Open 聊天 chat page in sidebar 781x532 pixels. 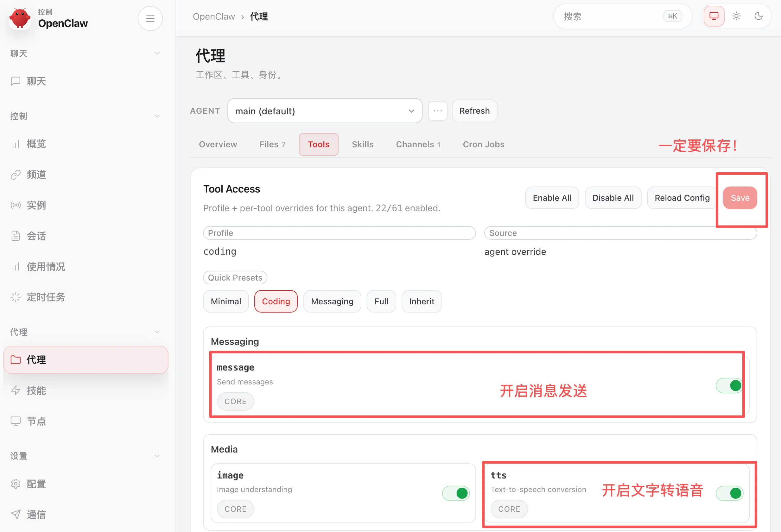(x=36, y=81)
